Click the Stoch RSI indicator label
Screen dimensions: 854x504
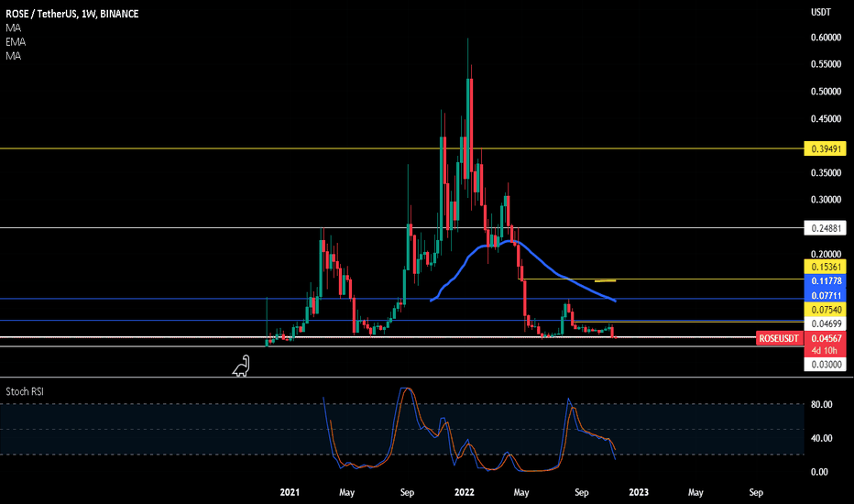(x=25, y=392)
